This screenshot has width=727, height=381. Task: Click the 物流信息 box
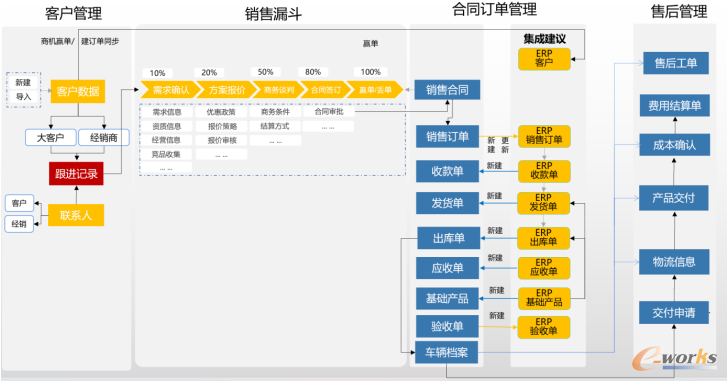[x=674, y=262]
